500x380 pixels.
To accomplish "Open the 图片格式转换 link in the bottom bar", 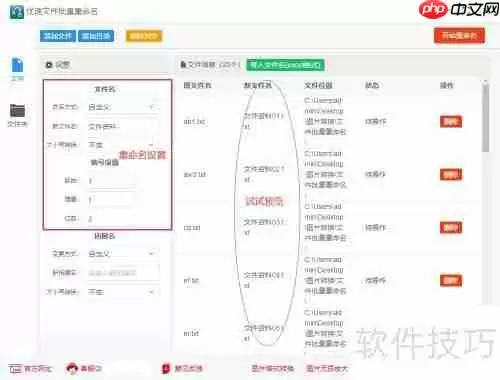I will tap(273, 368).
